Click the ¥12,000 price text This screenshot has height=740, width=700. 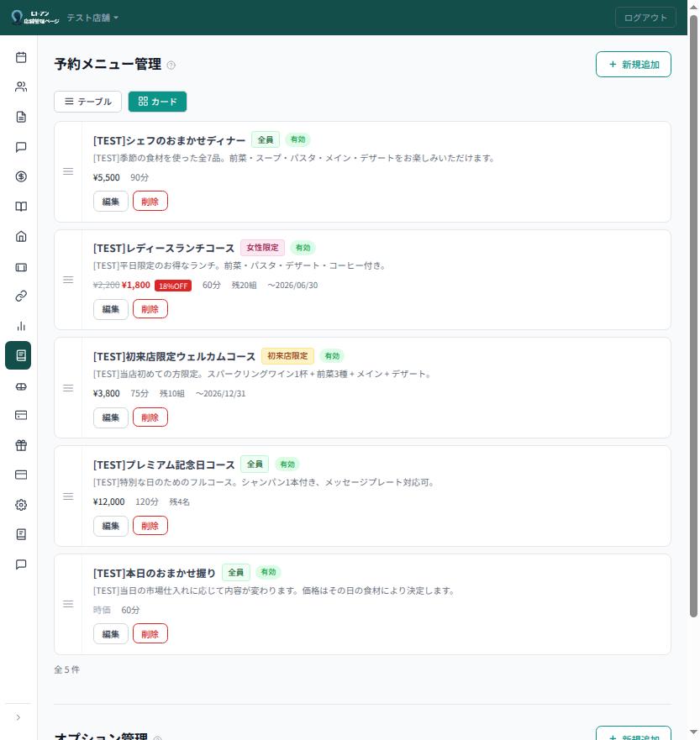click(x=109, y=502)
